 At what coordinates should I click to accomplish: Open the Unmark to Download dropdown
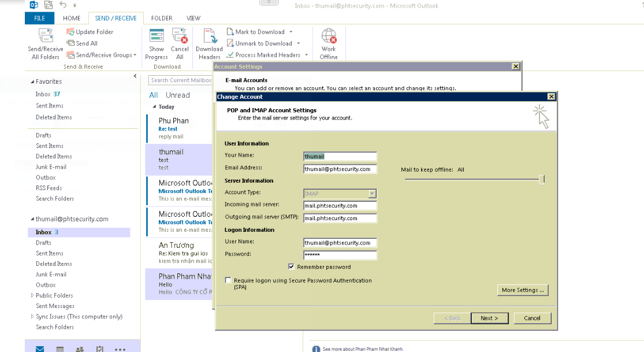click(x=298, y=43)
